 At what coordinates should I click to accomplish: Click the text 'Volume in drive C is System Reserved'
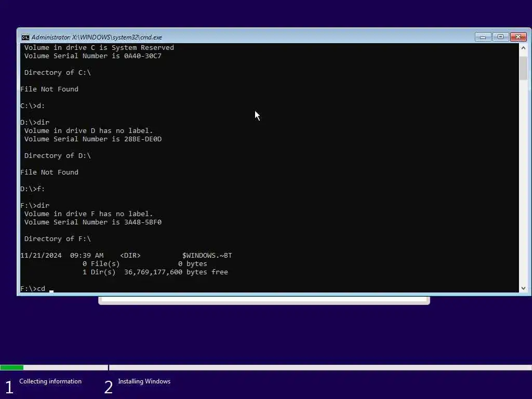click(x=99, y=48)
